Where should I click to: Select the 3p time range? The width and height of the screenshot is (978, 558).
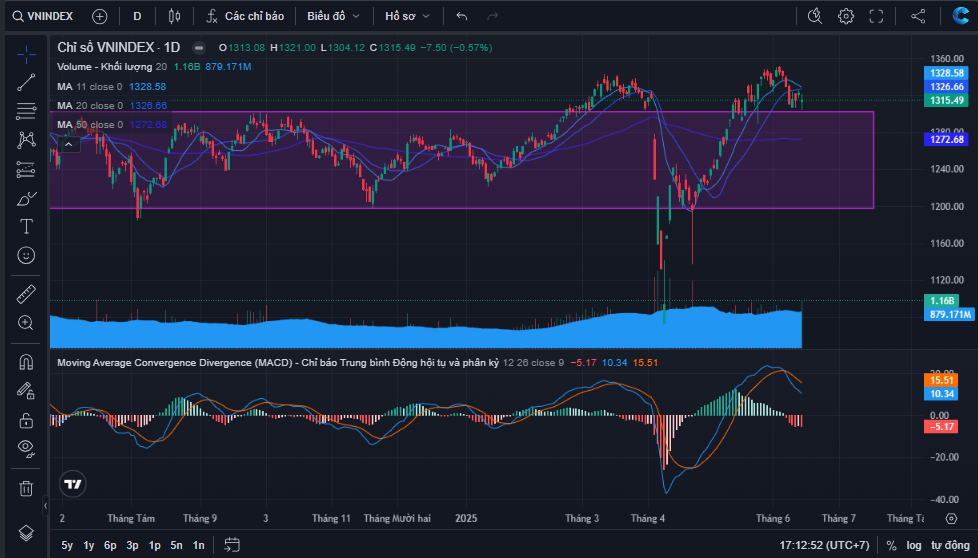tap(132, 545)
